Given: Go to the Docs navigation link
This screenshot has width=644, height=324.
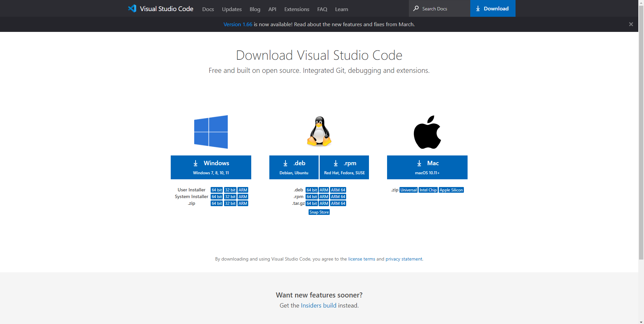Looking at the screenshot, I should 208,9.
